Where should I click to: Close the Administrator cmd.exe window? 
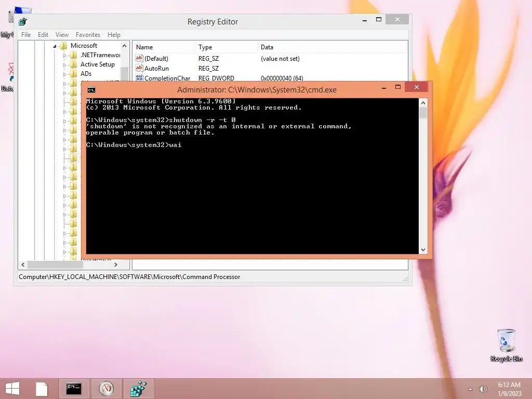point(417,87)
